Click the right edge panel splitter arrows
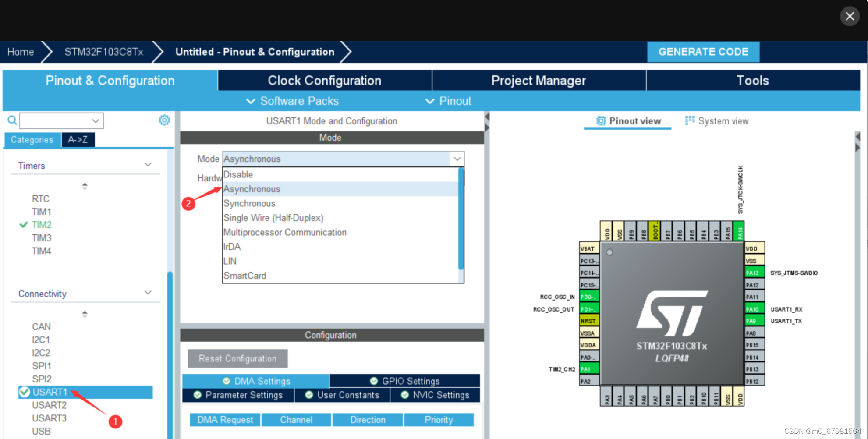The image size is (868, 439). pyautogui.click(x=857, y=142)
